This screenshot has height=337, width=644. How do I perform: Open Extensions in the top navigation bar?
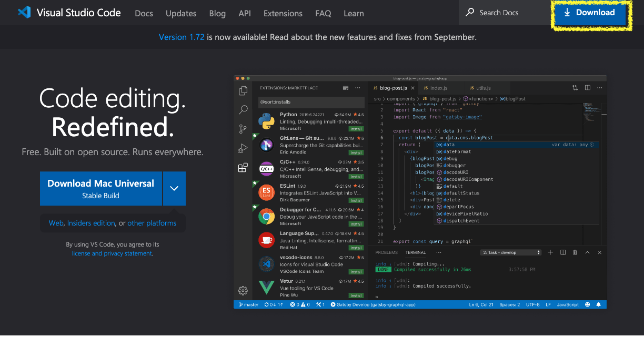[283, 13]
